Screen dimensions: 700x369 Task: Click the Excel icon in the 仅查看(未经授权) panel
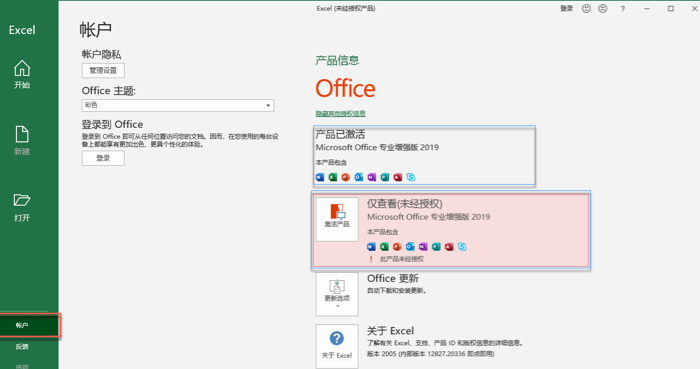coord(384,247)
